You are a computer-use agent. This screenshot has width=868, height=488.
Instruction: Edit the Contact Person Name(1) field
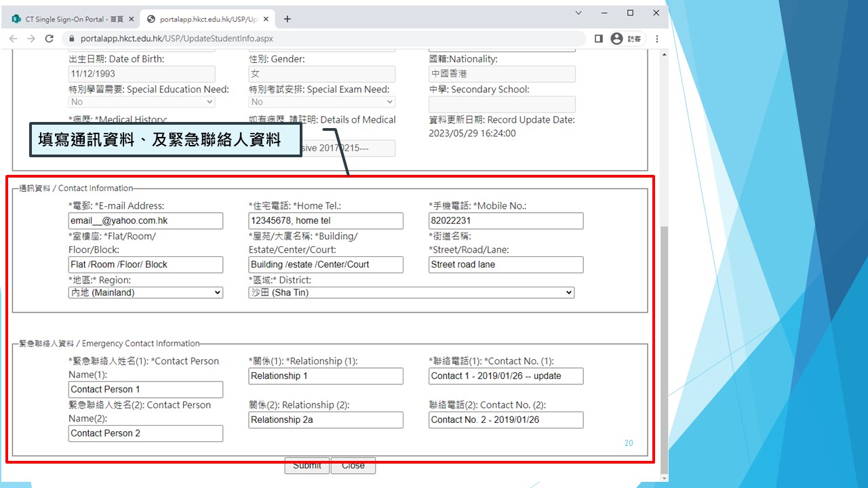coord(146,390)
